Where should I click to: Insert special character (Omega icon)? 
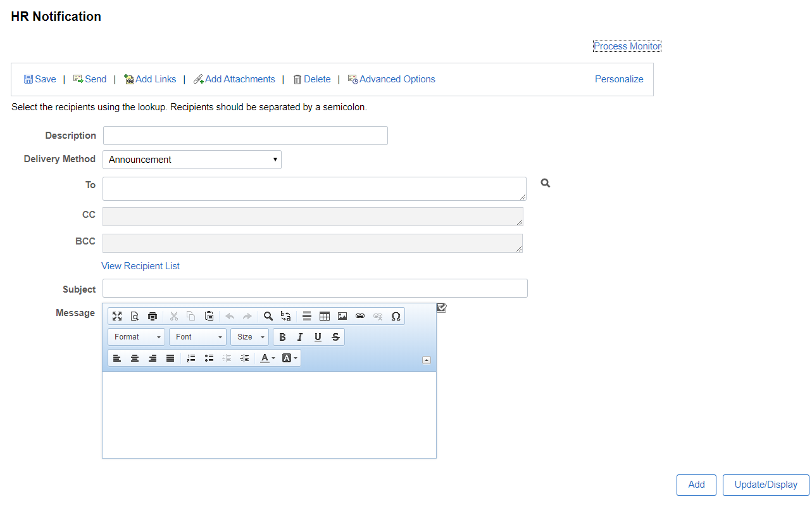click(396, 316)
